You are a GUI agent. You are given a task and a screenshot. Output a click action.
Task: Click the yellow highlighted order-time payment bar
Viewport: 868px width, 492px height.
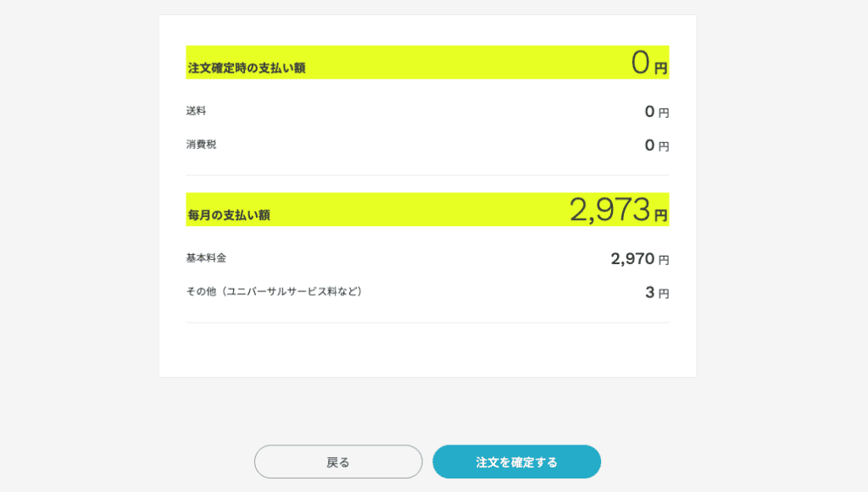[427, 63]
